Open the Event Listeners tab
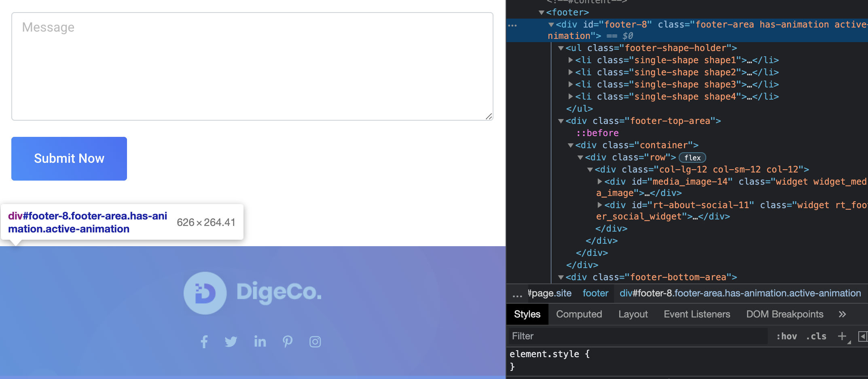This screenshot has width=868, height=379. [697, 314]
